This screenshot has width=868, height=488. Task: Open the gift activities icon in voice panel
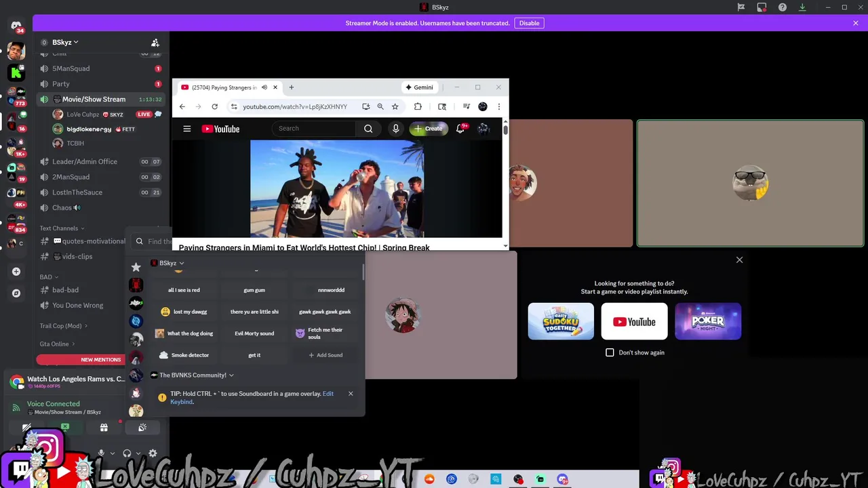[104, 428]
